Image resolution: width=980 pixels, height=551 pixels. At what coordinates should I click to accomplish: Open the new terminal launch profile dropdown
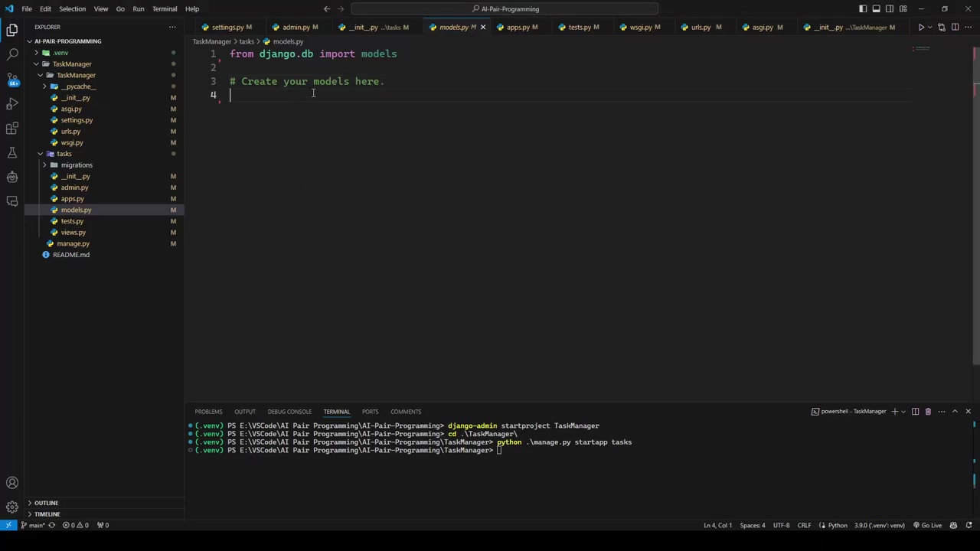pos(903,412)
